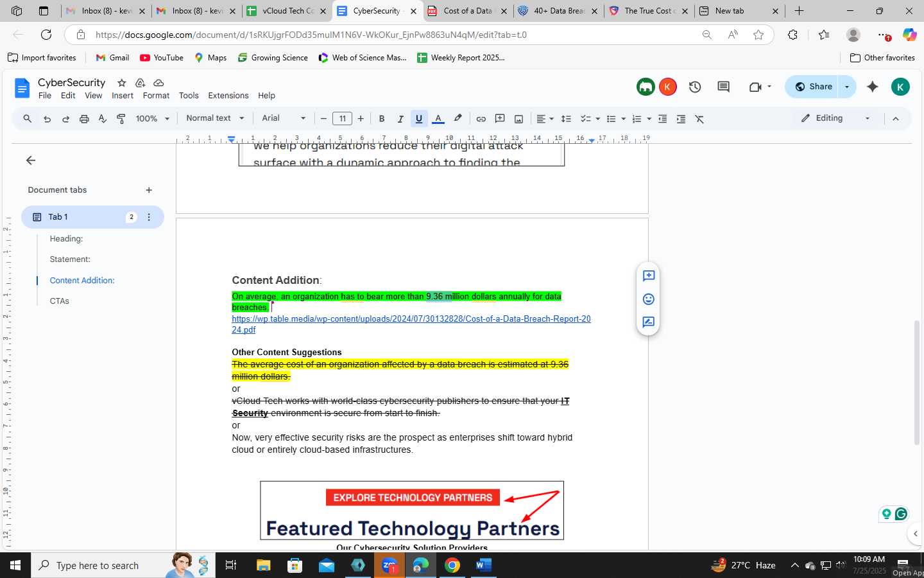Viewport: 924px width, 578px height.
Task: Open the Format menu
Action: 157,96
